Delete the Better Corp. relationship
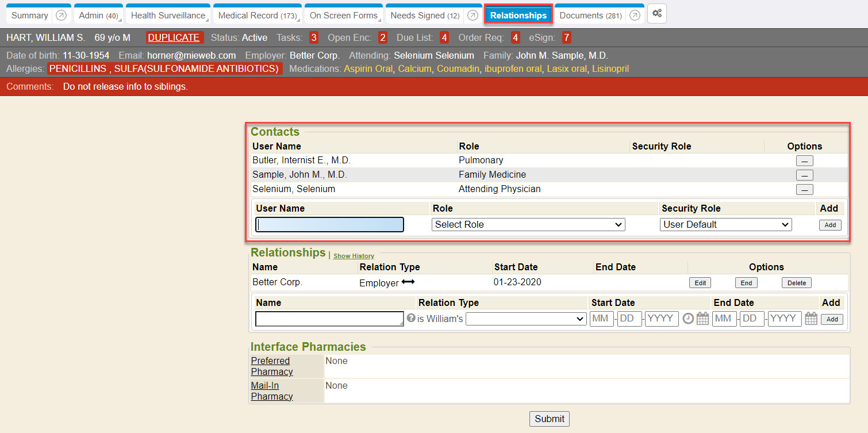The height and width of the screenshot is (433, 868). click(x=797, y=283)
